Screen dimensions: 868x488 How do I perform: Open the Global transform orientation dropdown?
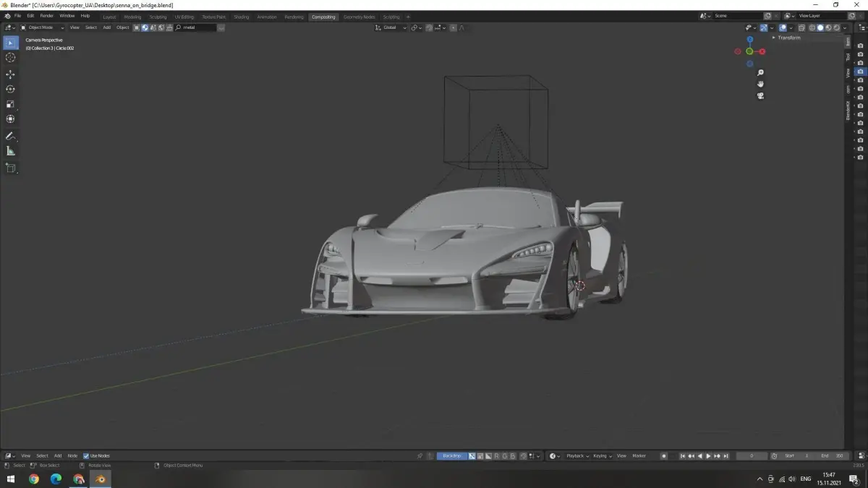[391, 27]
